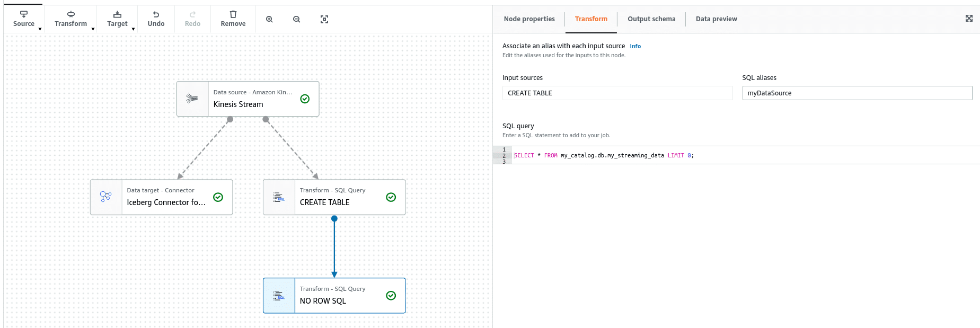Fit the graph to the view

click(324, 19)
